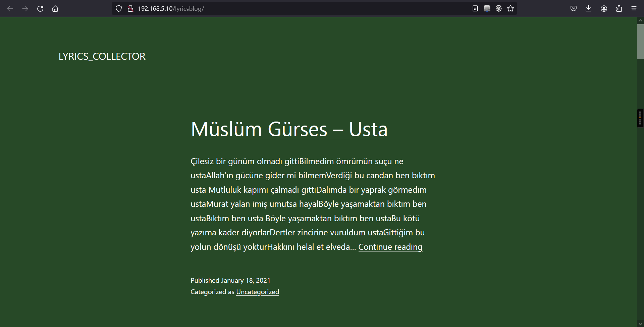644x327 pixels.
Task: Follow the Continue reading link
Action: (x=390, y=247)
